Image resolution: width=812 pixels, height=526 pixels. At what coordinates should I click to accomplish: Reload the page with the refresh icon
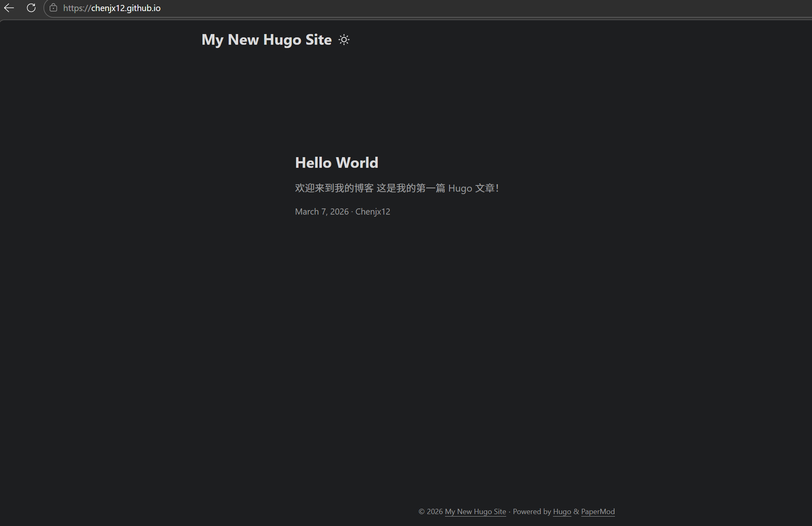[31, 8]
